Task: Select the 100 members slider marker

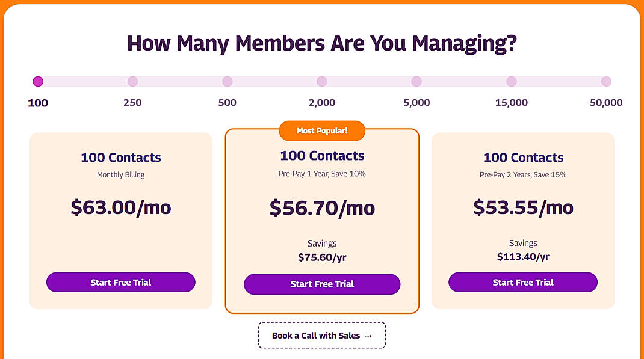Action: pyautogui.click(x=38, y=81)
